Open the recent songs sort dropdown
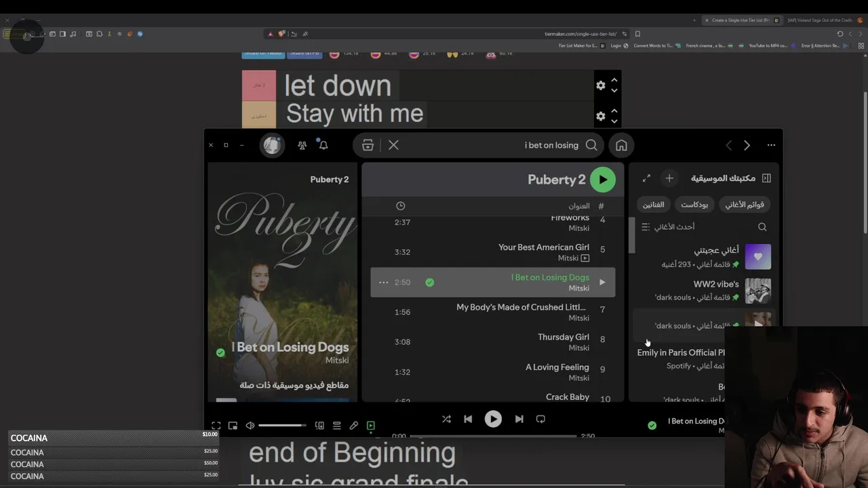This screenshot has height=488, width=868. pos(668,227)
